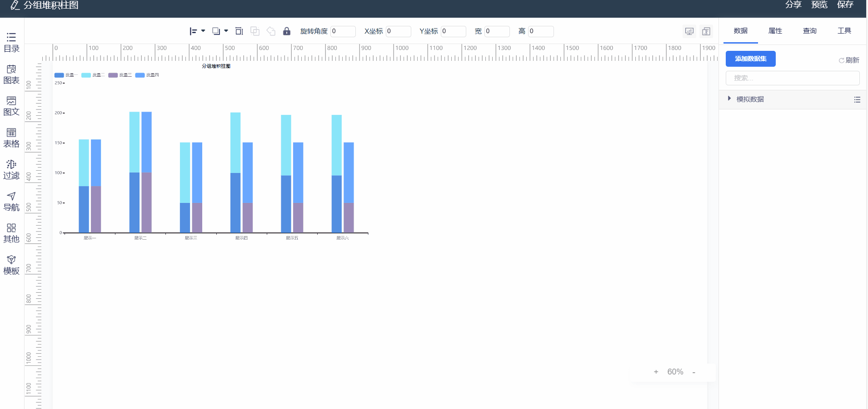
Task: Click the X坐标 input field
Action: point(399,31)
